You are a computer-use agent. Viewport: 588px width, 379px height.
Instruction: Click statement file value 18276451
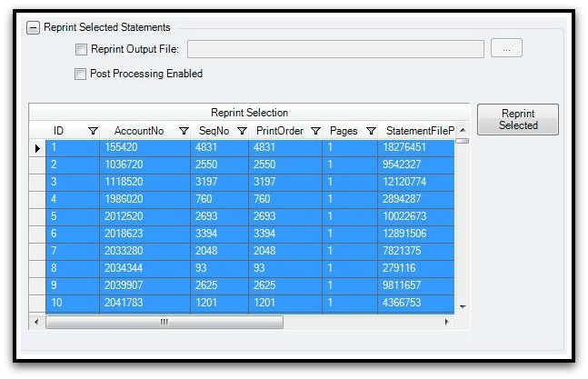tap(416, 148)
